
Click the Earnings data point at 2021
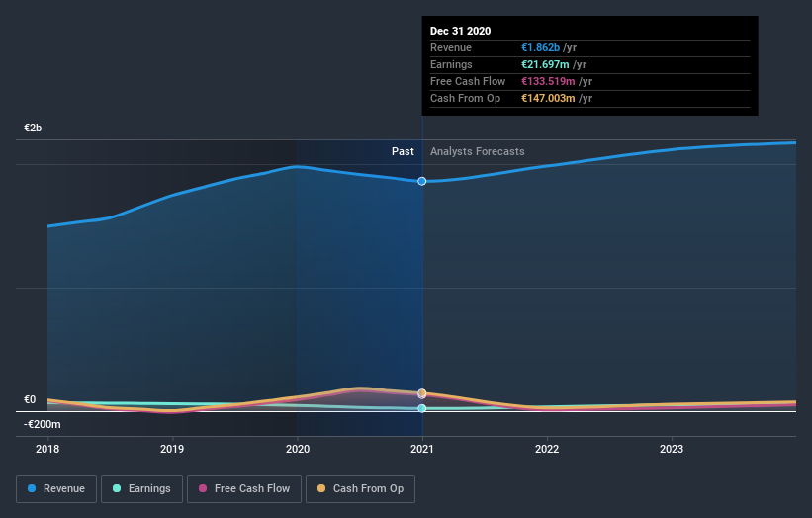click(422, 408)
